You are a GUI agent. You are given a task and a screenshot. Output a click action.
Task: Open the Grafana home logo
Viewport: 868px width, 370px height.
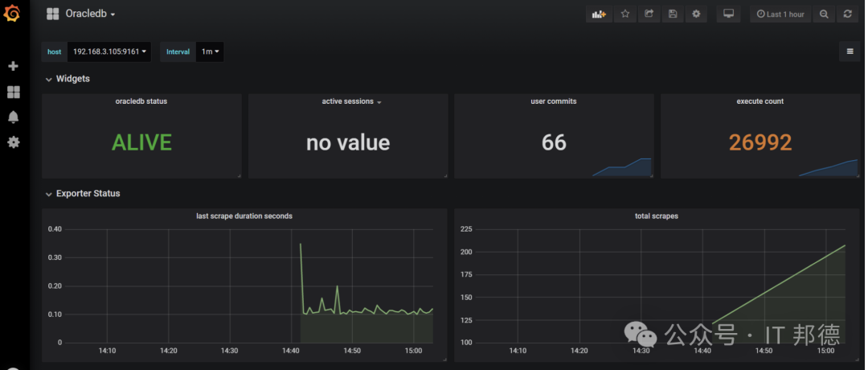[x=11, y=14]
